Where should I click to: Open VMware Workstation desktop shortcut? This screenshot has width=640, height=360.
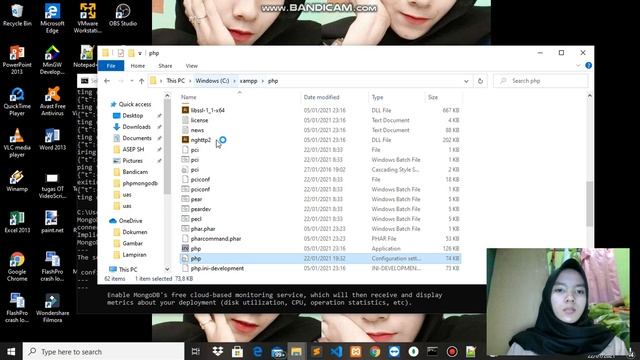point(87,18)
